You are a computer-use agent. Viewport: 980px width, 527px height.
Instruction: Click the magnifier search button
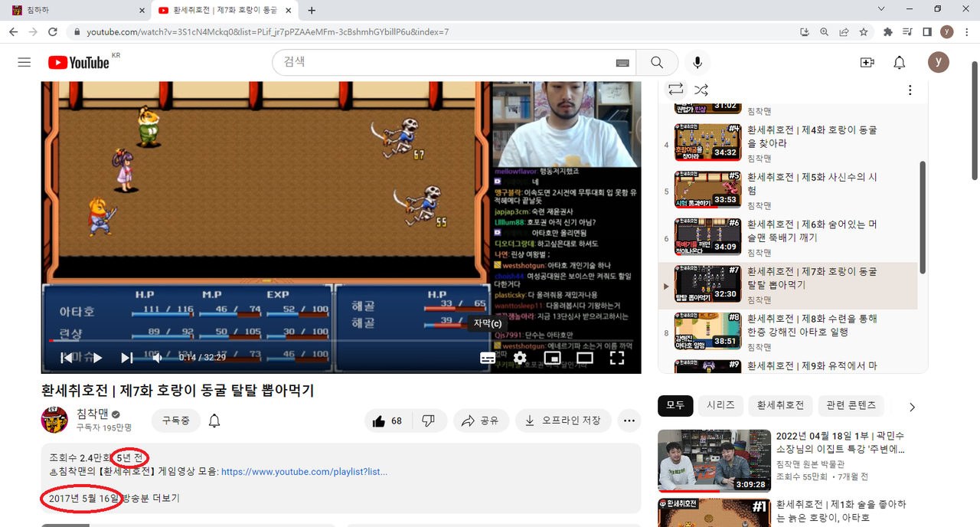coord(657,63)
